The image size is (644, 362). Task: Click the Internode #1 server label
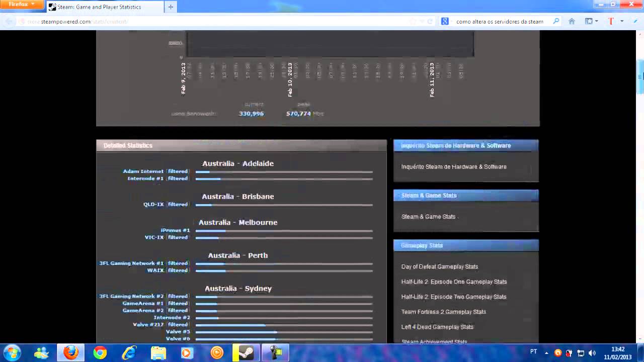145,178
